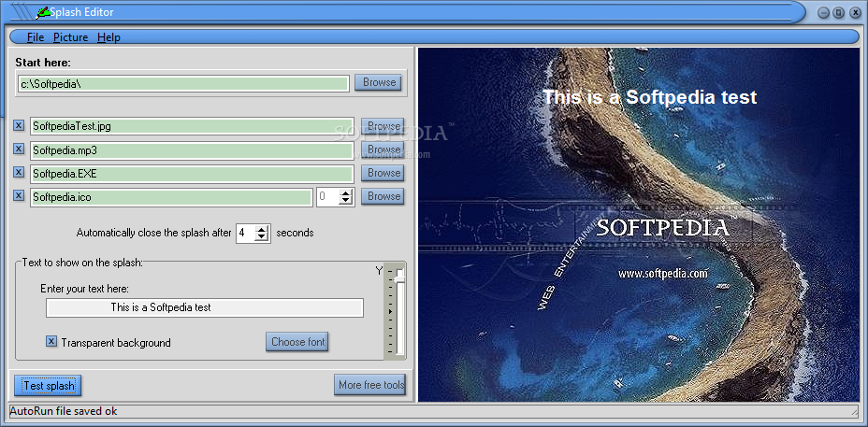The image size is (868, 427).
Task: Open the Picture menu
Action: pyautogui.click(x=70, y=37)
